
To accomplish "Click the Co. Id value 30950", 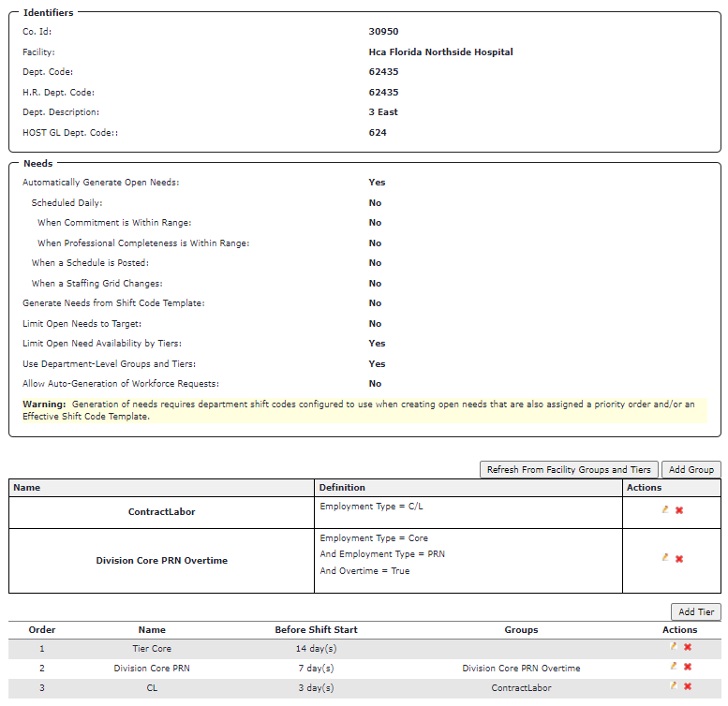I will [x=383, y=32].
